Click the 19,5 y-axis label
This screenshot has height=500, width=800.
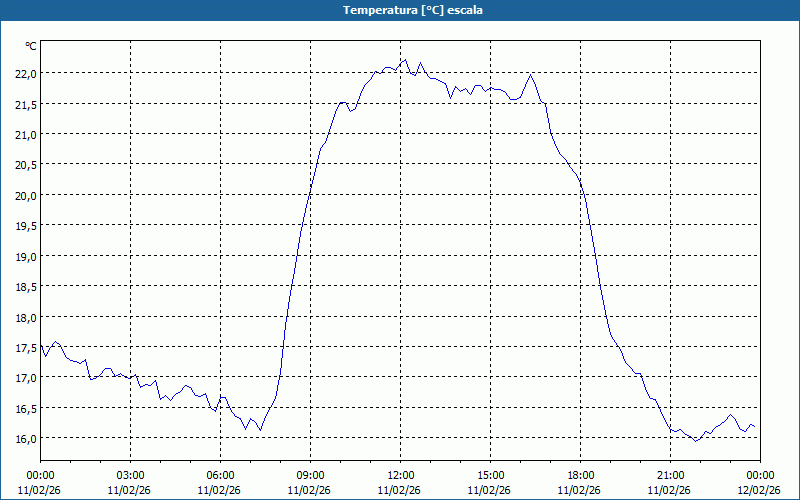coord(26,226)
